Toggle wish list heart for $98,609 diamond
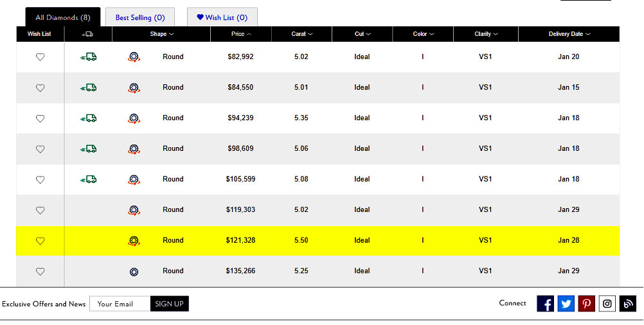644x325 pixels. [x=40, y=149]
